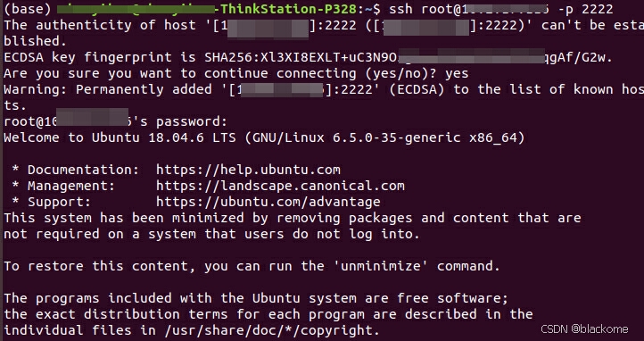Viewport: 644px width, 341px height.
Task: Click the 'CSDN @blackome' watermark
Action: (x=584, y=329)
